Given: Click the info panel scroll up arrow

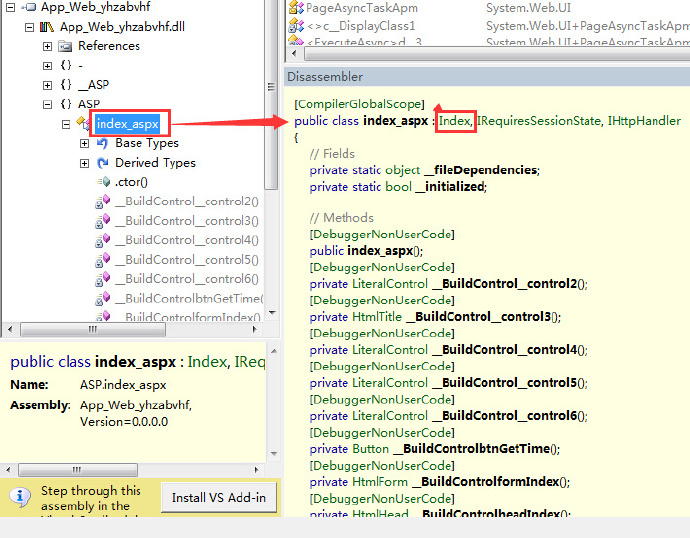Looking at the screenshot, I should 274,351.
